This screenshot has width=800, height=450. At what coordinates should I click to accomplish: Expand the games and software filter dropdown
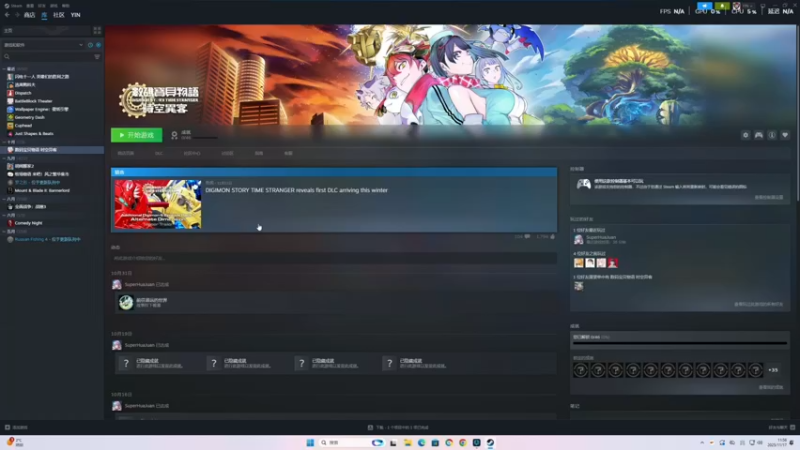(x=43, y=45)
